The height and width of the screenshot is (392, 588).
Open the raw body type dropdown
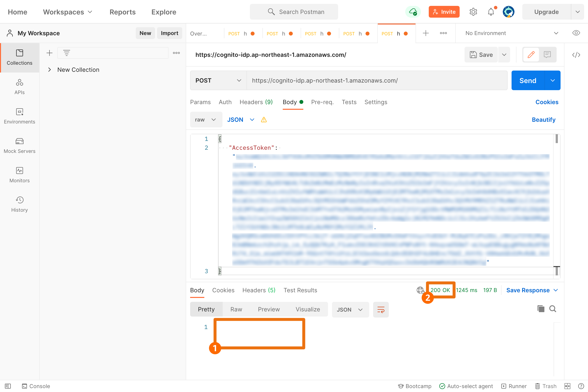point(206,120)
